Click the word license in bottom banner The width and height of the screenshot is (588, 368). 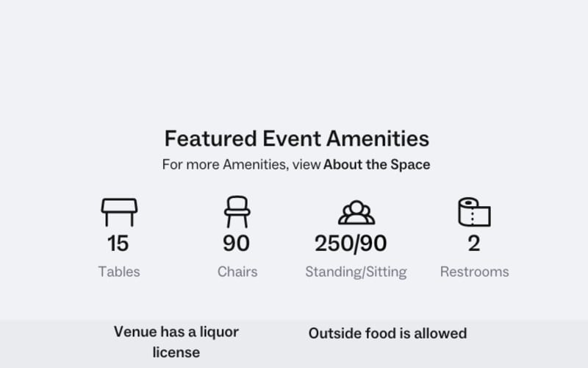(x=176, y=353)
